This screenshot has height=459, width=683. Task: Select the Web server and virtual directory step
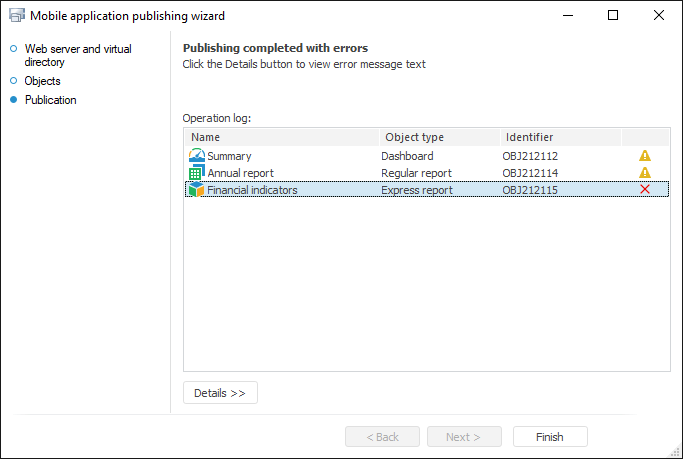pyautogui.click(x=77, y=55)
